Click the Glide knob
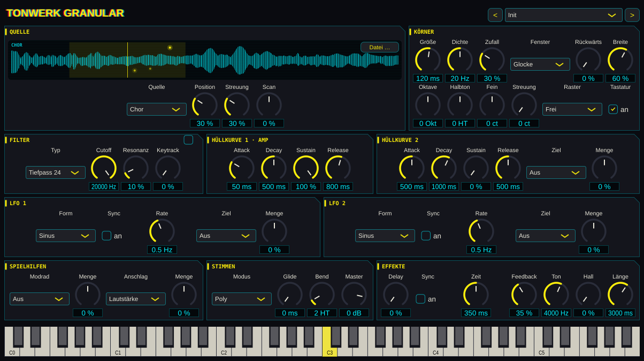Viewport: 644px width, 361px height. (290, 295)
